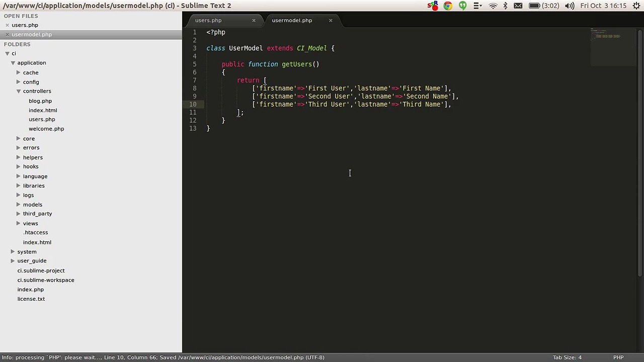Click the minimap code preview
The width and height of the screenshot is (644, 362).
(613, 47)
